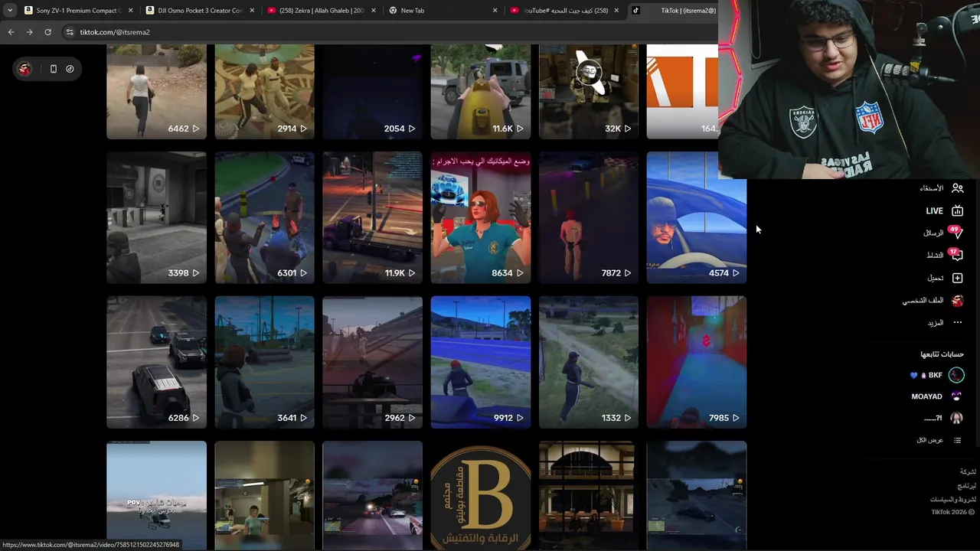Click the compass icon in the floating pill

tap(70, 69)
